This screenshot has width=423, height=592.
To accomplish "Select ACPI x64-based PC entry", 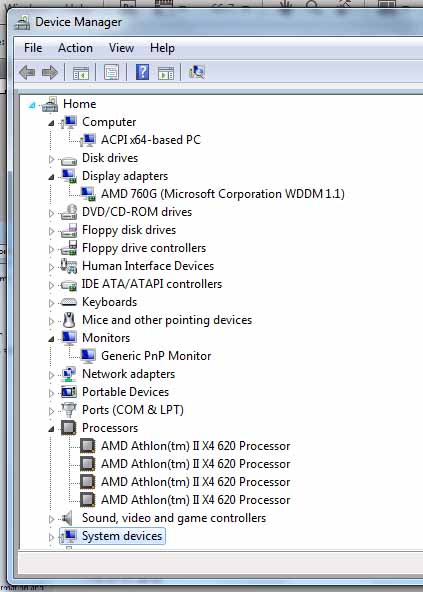I will tap(151, 140).
